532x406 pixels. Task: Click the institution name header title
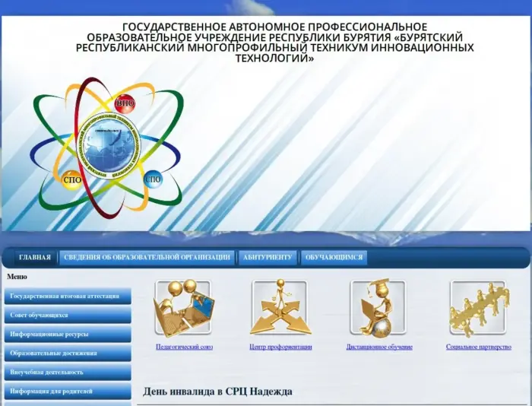pos(274,43)
